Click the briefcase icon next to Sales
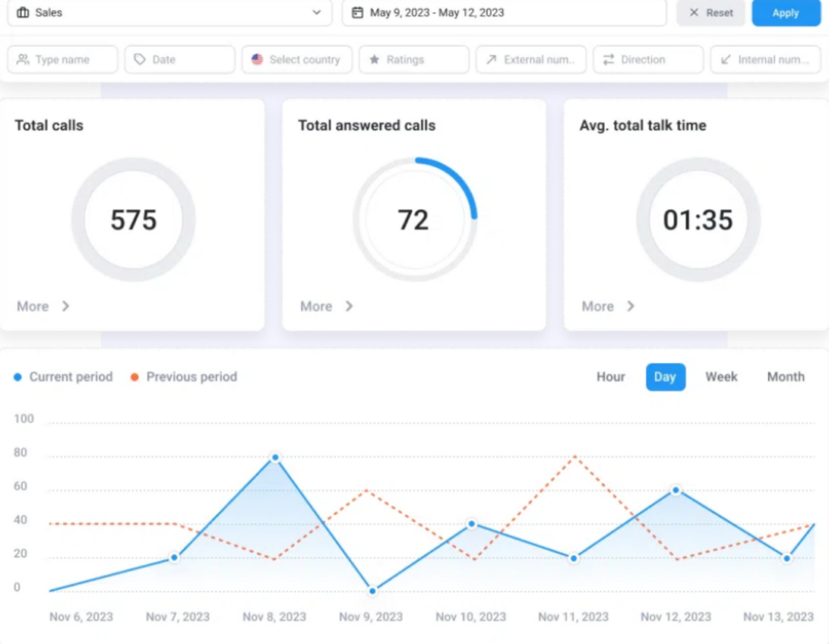This screenshot has height=644, width=829. pyautogui.click(x=23, y=13)
